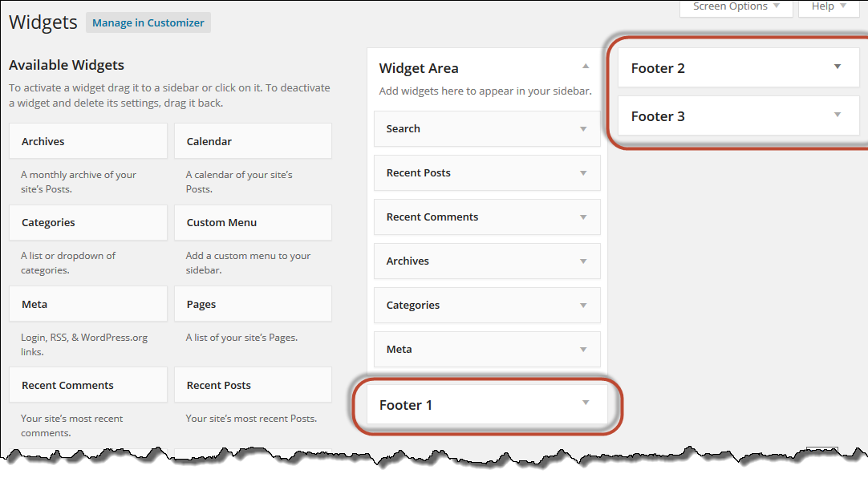Expand the Footer 3 widget area
Viewport: 868px width, 482px height.
[838, 115]
